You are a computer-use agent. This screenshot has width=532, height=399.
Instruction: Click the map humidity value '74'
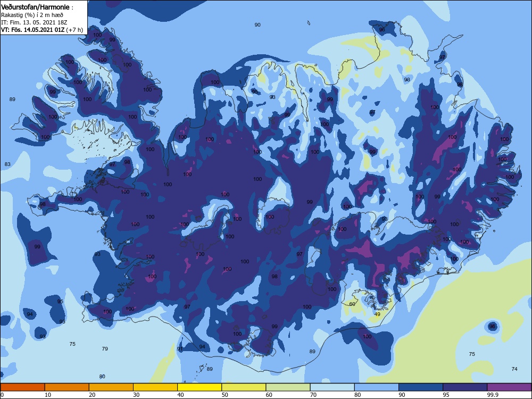(514, 369)
